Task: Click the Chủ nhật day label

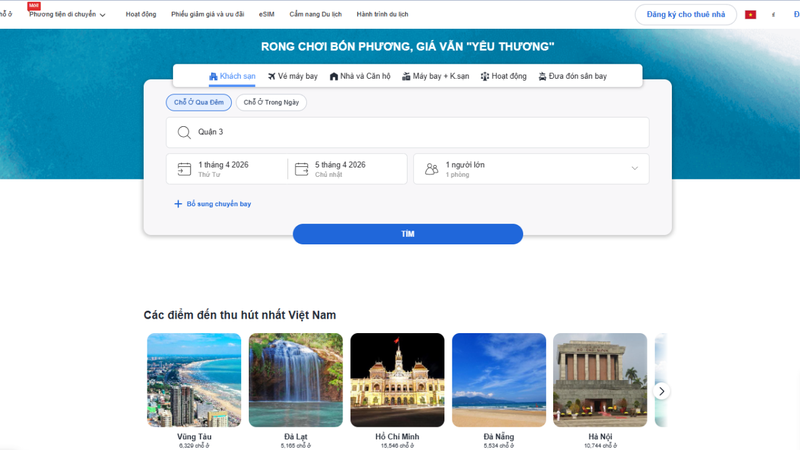Action: click(329, 174)
